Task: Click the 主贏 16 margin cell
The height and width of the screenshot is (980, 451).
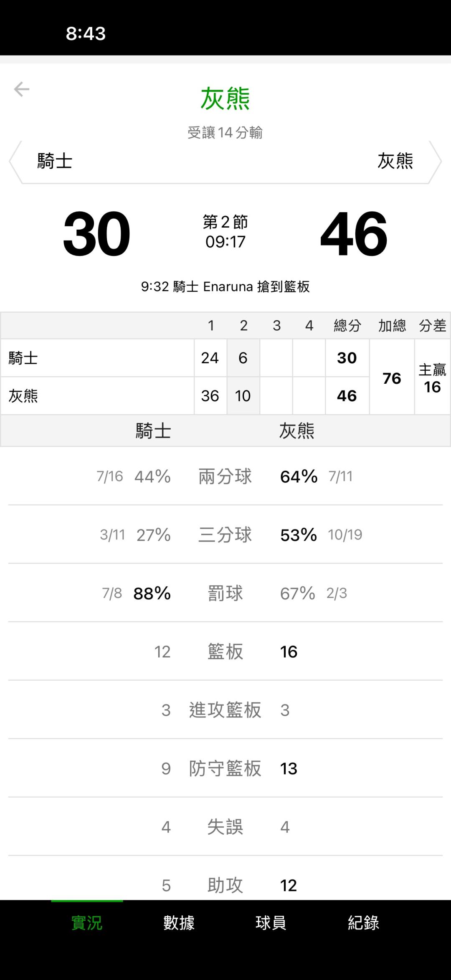Action: [432, 378]
